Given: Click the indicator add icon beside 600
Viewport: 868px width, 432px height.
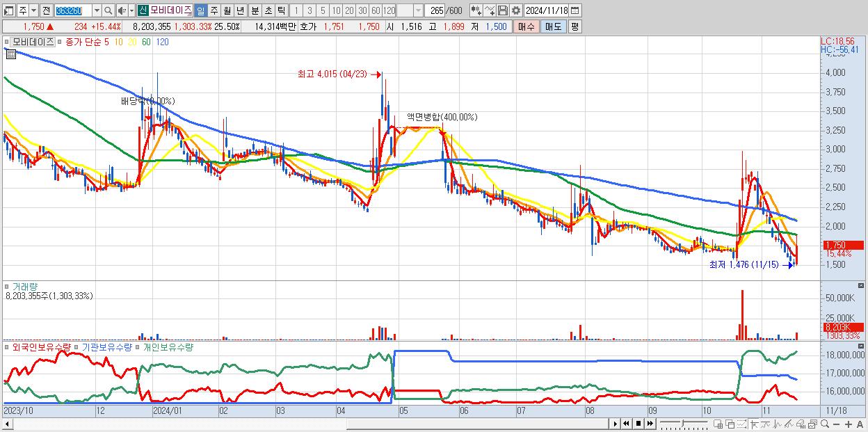Looking at the screenshot, I should (474, 10).
